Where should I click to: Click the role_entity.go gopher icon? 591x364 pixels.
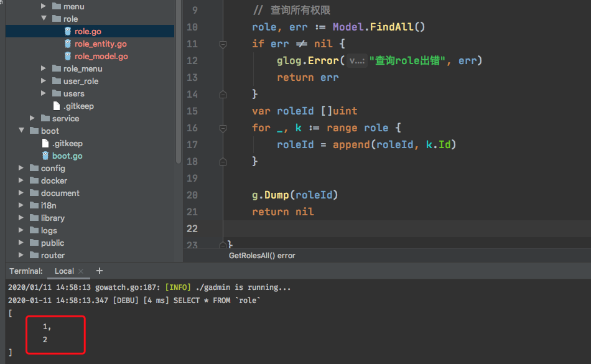[67, 44]
